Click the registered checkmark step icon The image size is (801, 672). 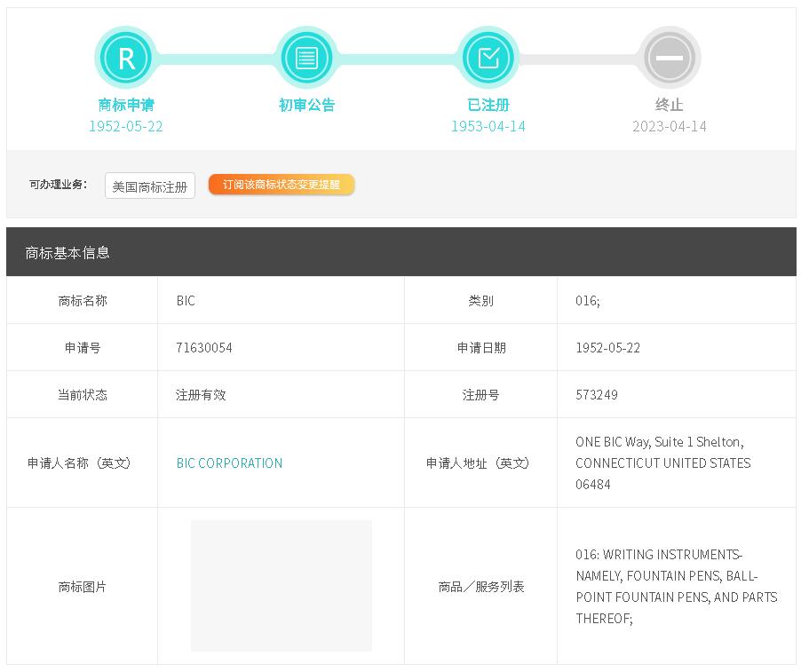[488, 59]
